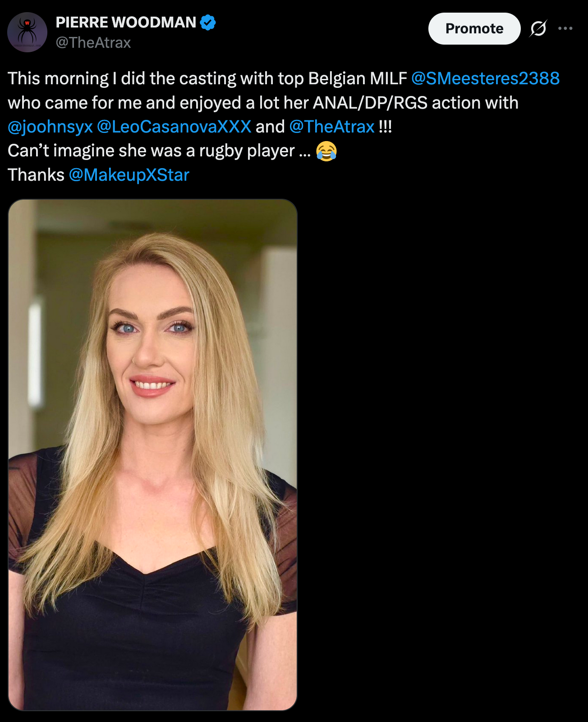
Task: Open the Grok slash-circle icon
Action: tap(538, 28)
